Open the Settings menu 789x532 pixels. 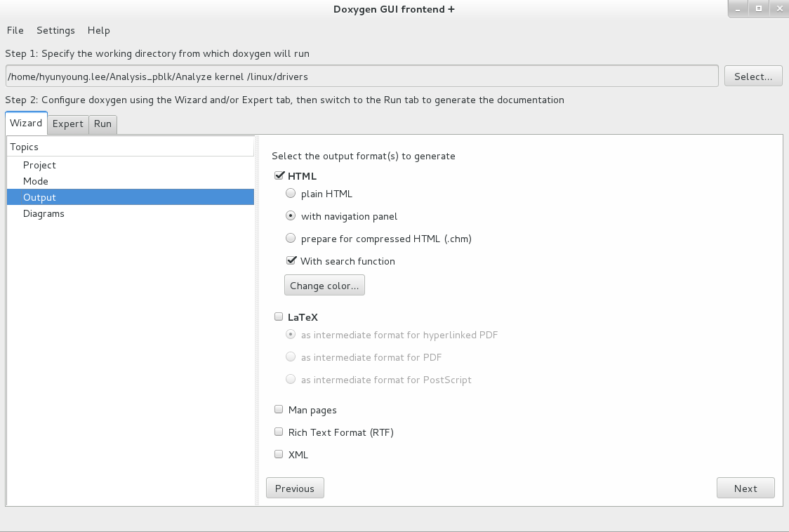(55, 31)
